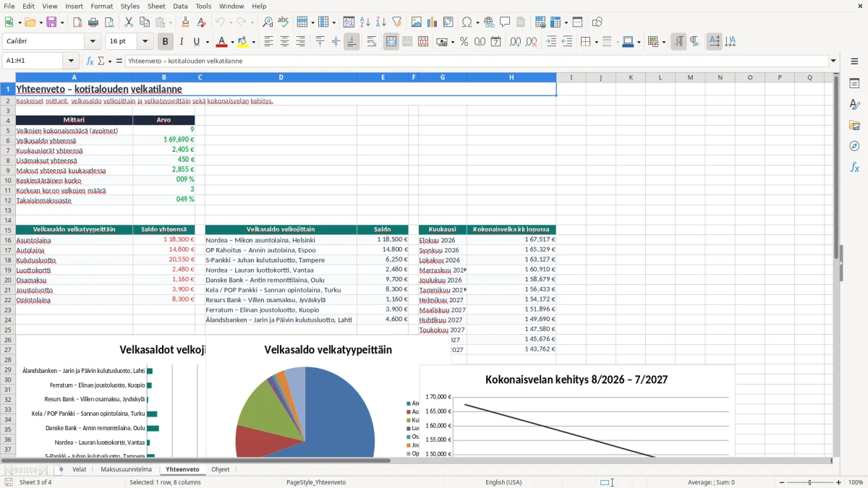Toggle Bold formatting
Screen dimensions: 868x488
coord(166,42)
